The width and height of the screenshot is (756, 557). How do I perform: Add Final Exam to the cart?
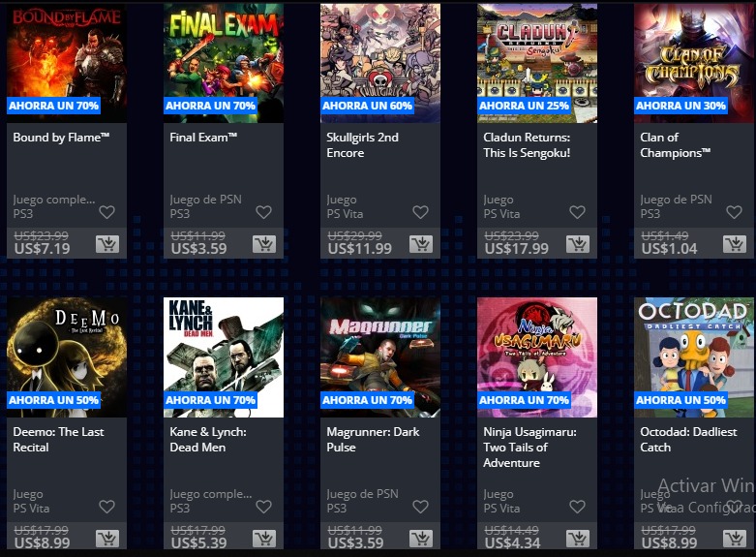[x=264, y=244]
